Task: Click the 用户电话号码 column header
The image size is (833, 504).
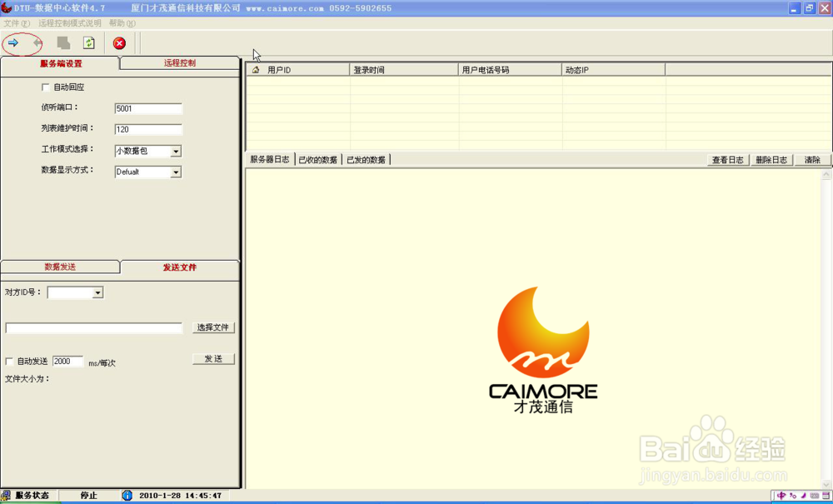Action: 510,70
